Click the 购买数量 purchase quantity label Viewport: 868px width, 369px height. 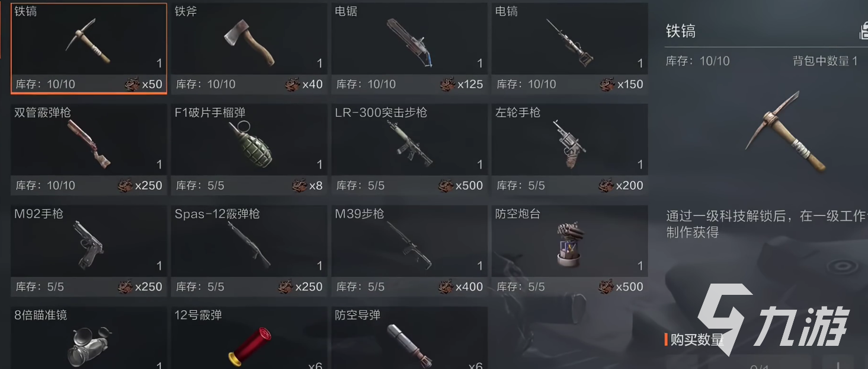697,340
